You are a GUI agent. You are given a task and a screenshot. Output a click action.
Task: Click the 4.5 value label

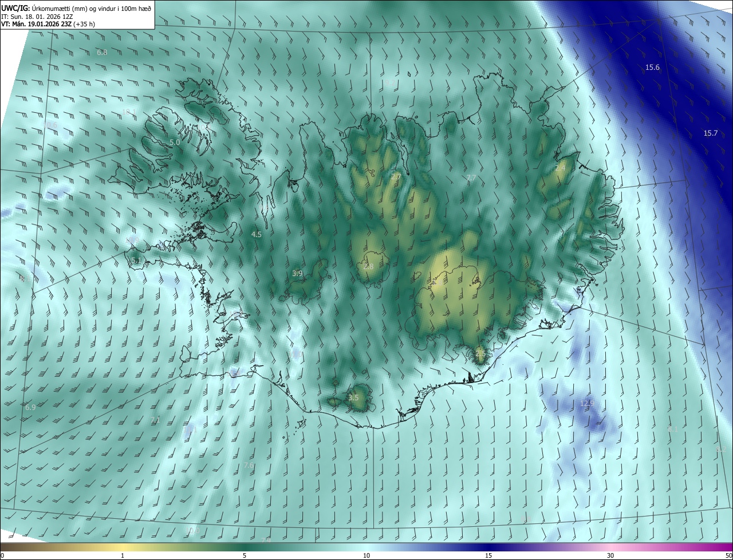click(x=256, y=235)
